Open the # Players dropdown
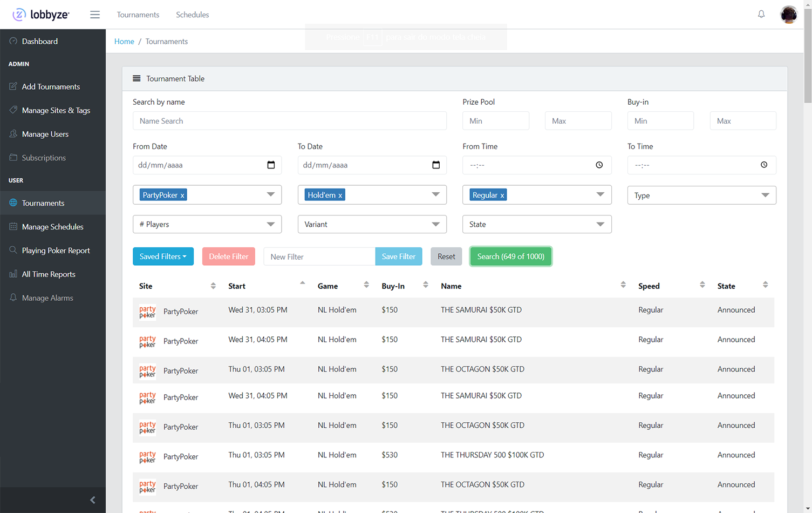The height and width of the screenshot is (513, 812). 207,224
